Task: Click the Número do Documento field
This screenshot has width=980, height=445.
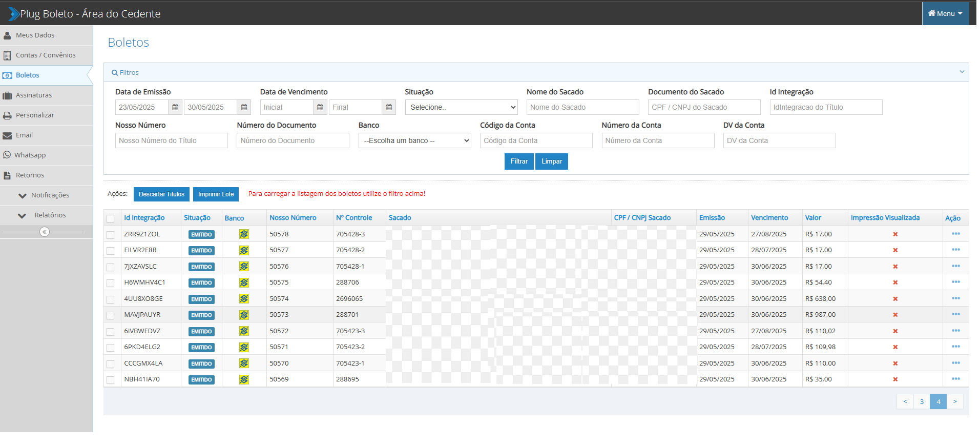Action: tap(293, 140)
